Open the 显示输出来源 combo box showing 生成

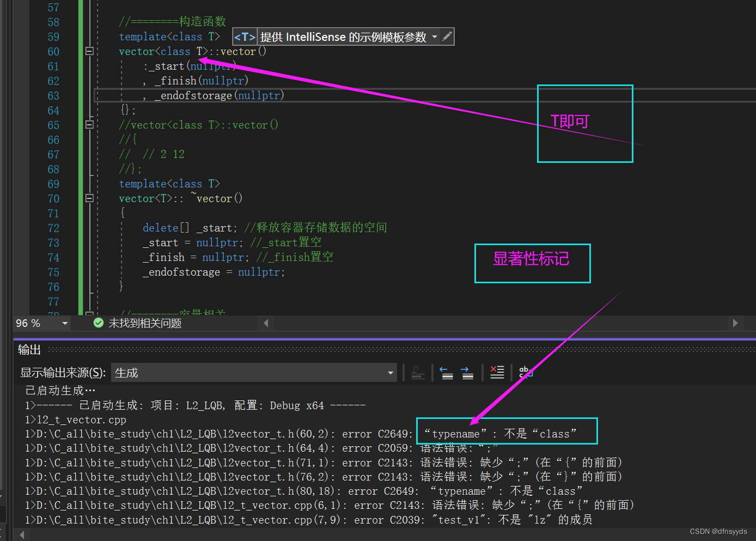254,373
